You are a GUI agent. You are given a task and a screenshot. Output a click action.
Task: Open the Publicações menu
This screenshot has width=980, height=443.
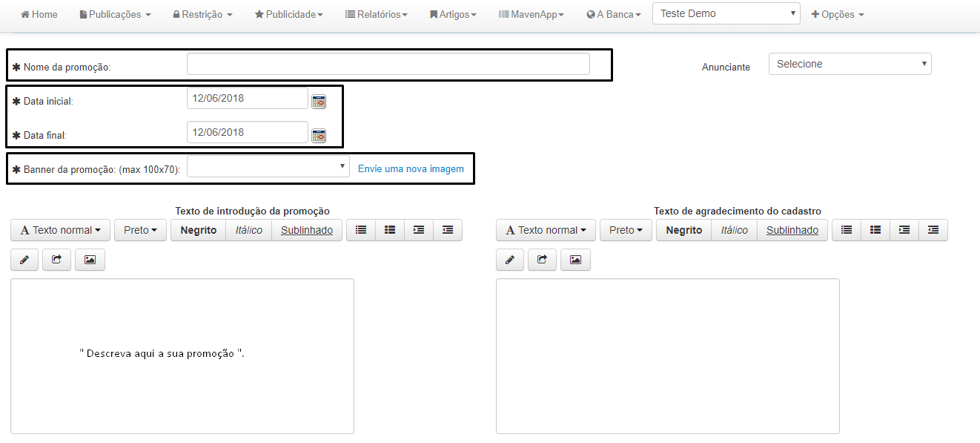[115, 14]
